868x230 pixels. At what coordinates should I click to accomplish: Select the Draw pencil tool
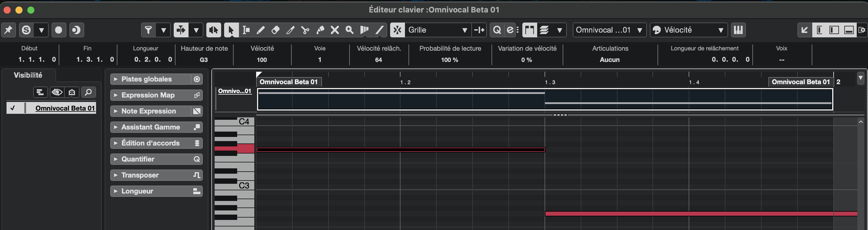click(261, 30)
